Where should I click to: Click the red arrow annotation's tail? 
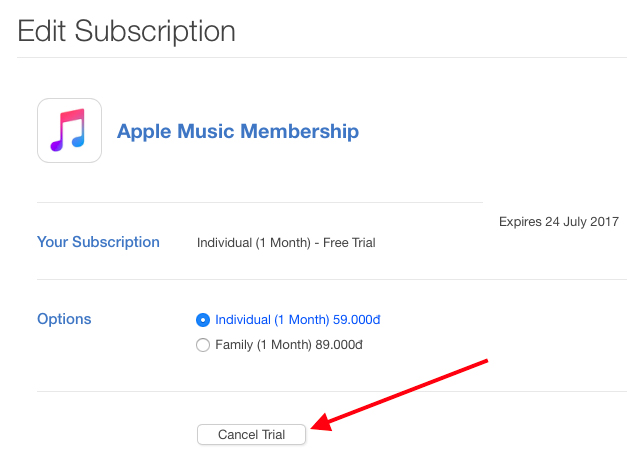[484, 361]
